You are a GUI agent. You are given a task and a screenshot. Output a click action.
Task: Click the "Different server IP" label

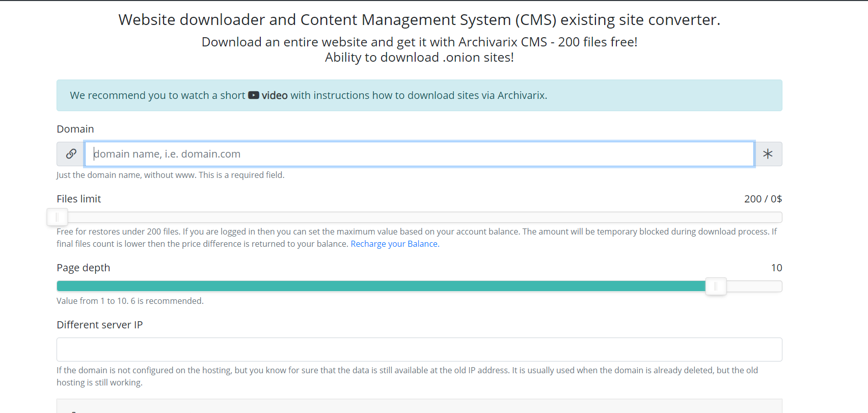pyautogui.click(x=100, y=325)
